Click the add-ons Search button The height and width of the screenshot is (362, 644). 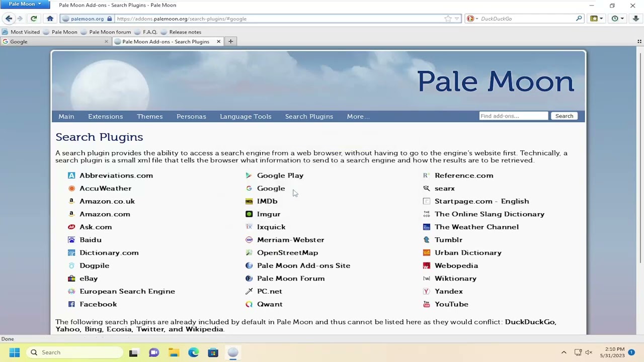coord(564,116)
